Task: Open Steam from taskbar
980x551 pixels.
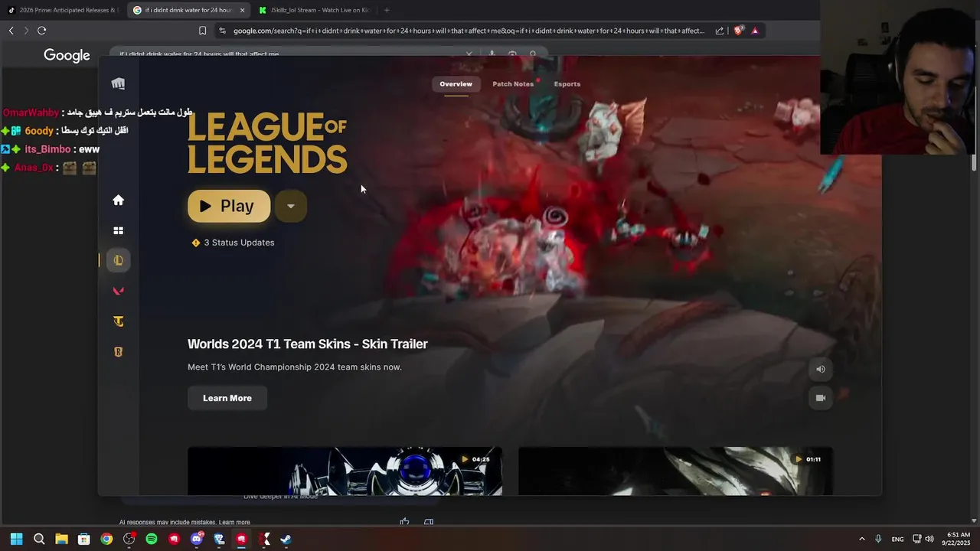Action: pos(286,539)
